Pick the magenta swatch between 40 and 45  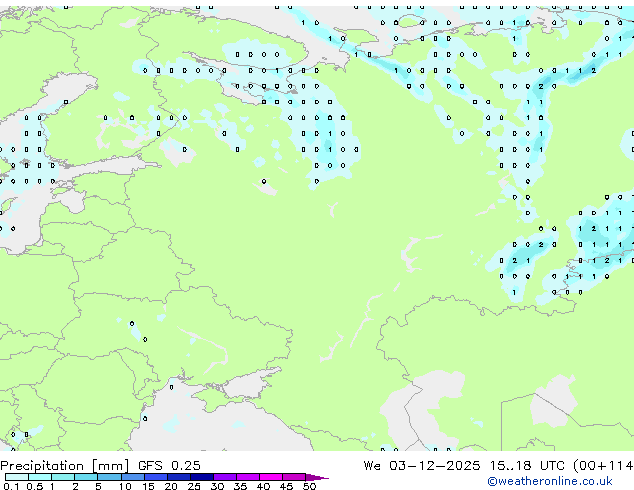(271, 477)
